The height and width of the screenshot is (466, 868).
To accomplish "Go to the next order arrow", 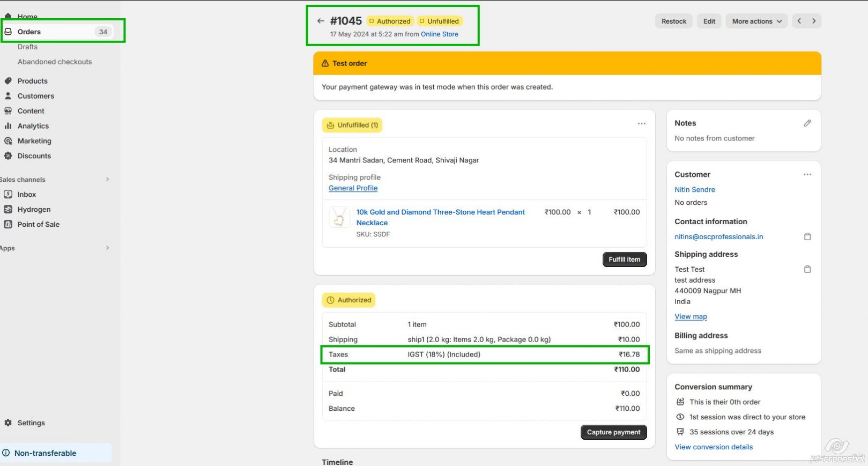I will pos(814,21).
